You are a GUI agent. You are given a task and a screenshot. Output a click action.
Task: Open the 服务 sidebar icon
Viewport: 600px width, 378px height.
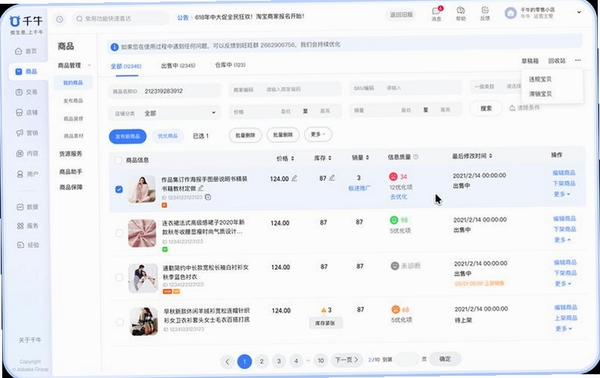coord(20,226)
